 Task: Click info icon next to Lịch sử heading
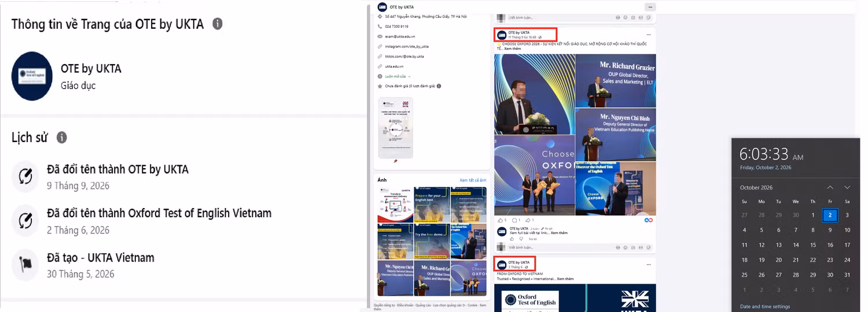click(62, 138)
